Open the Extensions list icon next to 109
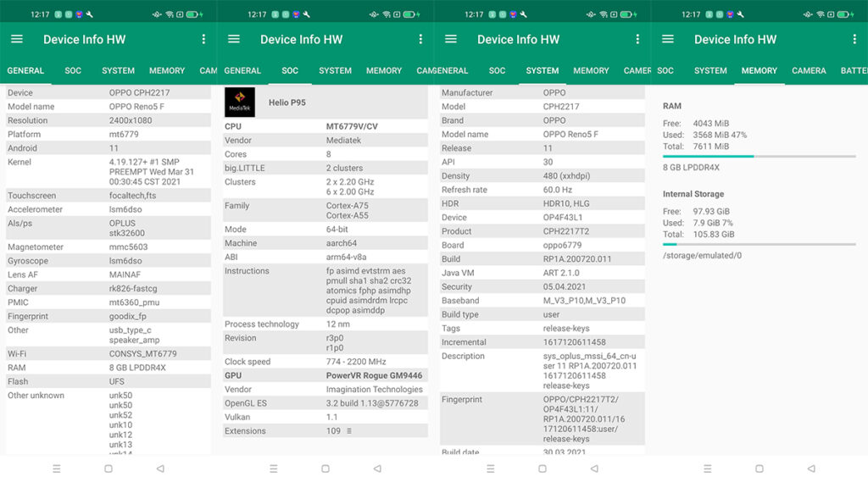The height and width of the screenshot is (482, 868). (x=349, y=431)
